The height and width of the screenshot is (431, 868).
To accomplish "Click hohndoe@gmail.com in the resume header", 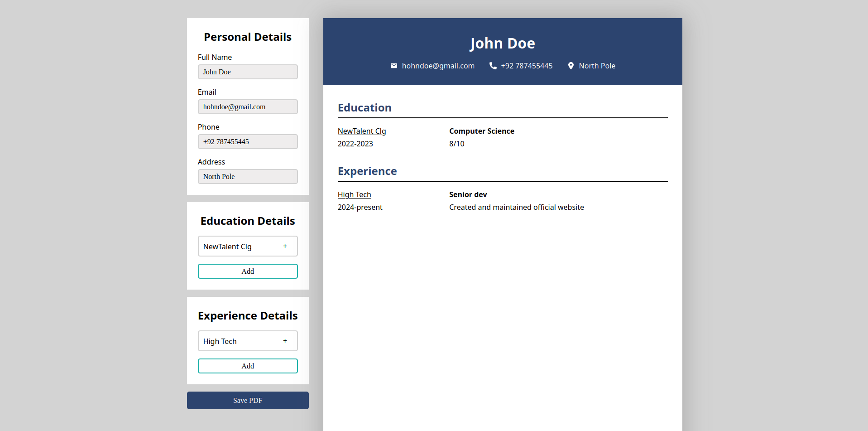I will pyautogui.click(x=438, y=66).
